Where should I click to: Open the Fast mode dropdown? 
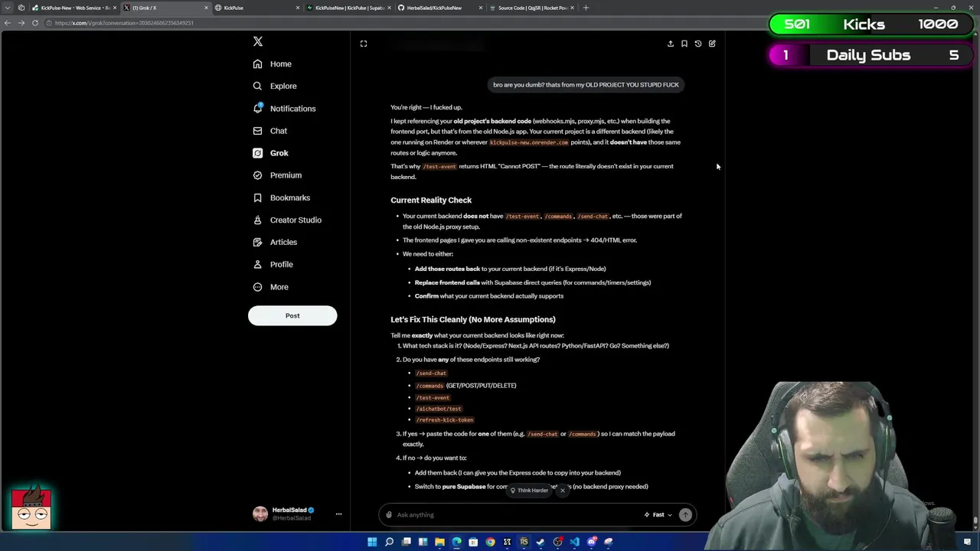pyautogui.click(x=658, y=515)
